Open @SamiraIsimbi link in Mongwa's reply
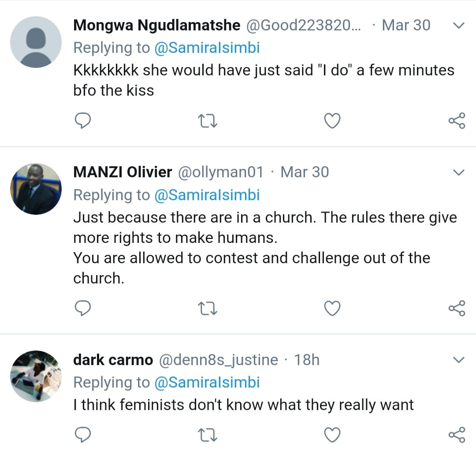 [x=207, y=48]
